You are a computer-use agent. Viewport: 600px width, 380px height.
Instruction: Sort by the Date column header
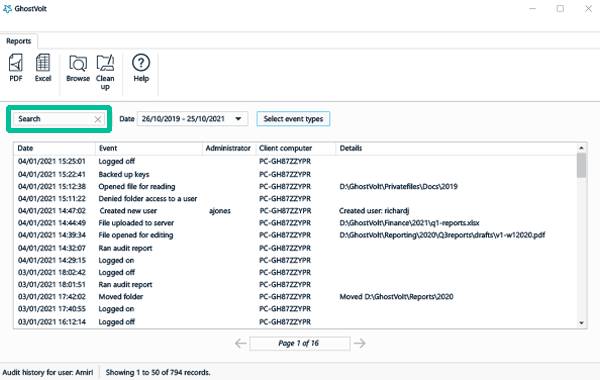pos(54,148)
